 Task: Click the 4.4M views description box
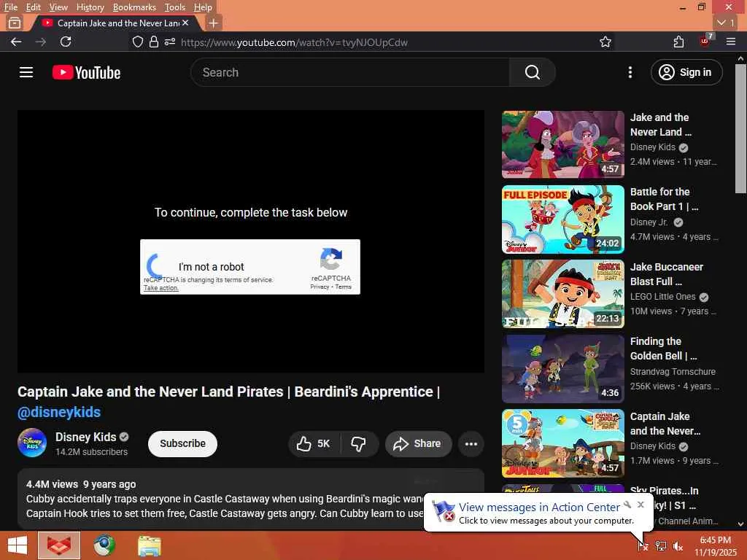[251, 499]
